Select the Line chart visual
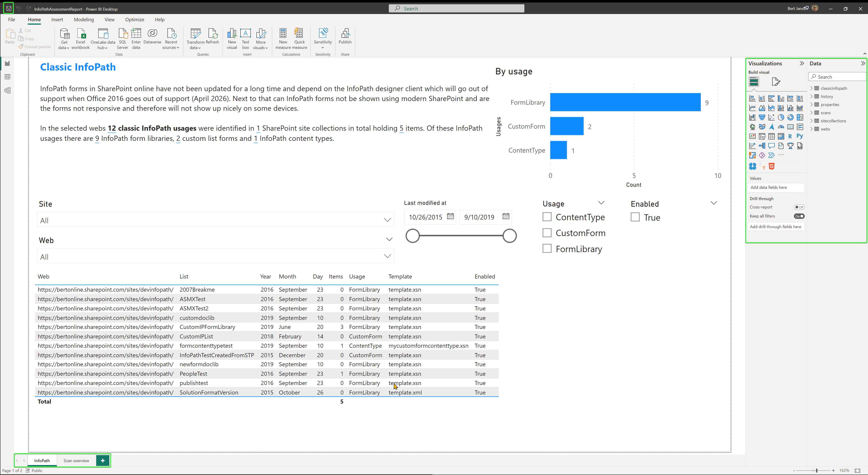 752,108
